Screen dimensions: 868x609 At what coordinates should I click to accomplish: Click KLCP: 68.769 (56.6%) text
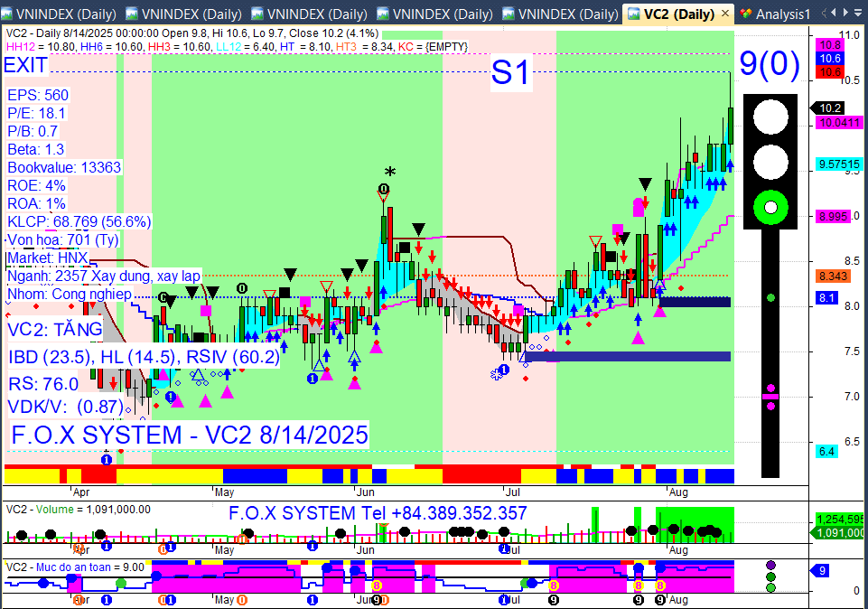[79, 222]
